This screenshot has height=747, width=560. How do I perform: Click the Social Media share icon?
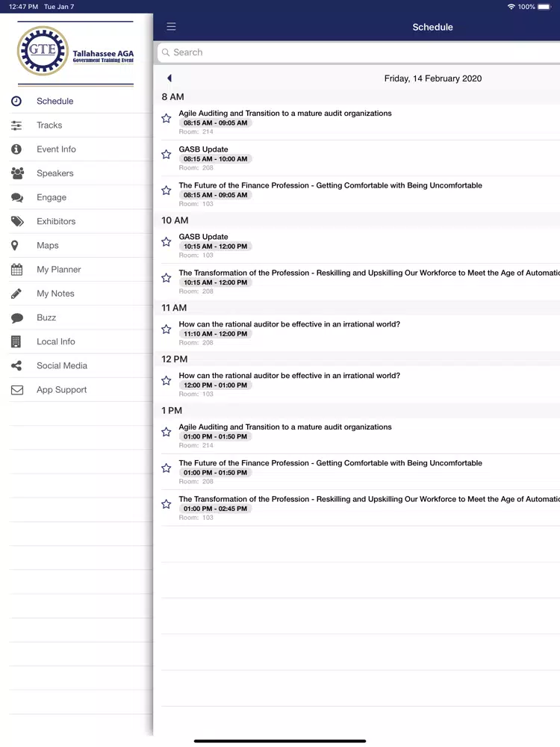click(16, 365)
